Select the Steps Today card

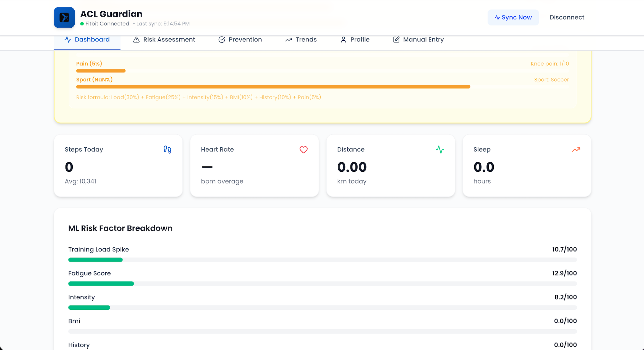click(118, 166)
